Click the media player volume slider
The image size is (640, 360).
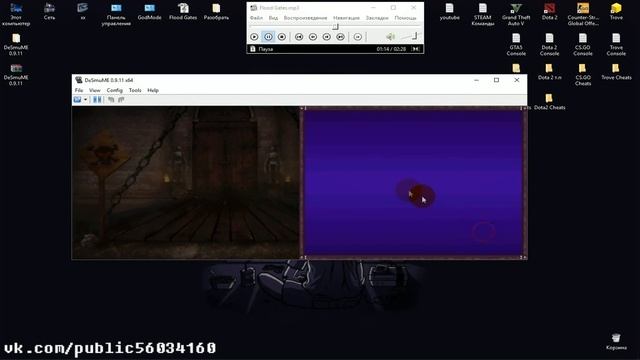[x=410, y=37]
